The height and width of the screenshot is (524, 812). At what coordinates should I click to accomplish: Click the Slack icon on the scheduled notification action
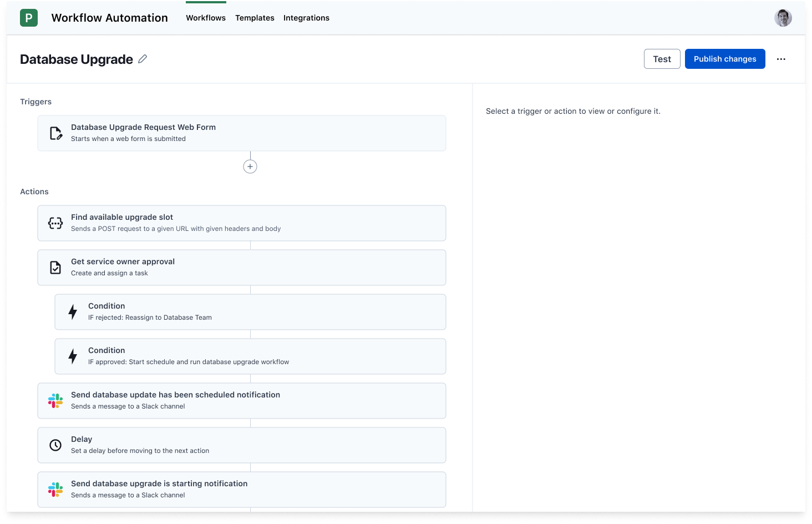[55, 400]
